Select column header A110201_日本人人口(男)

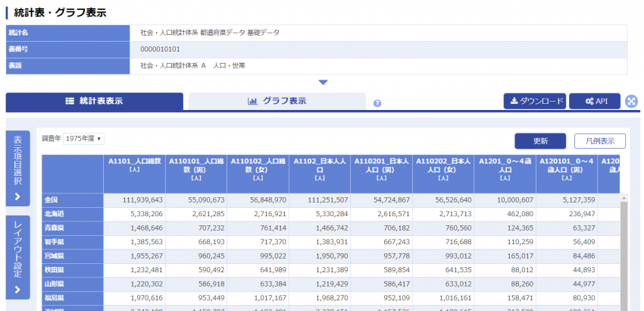click(382, 174)
